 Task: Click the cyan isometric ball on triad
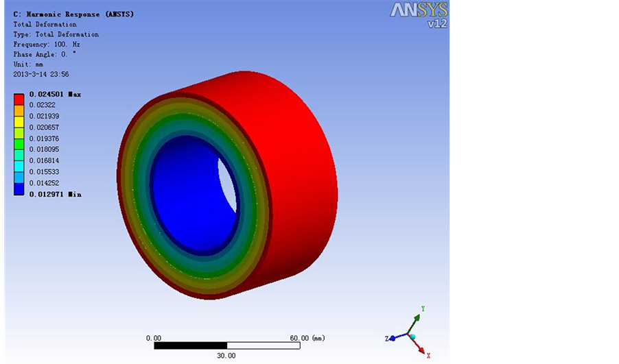point(412,337)
